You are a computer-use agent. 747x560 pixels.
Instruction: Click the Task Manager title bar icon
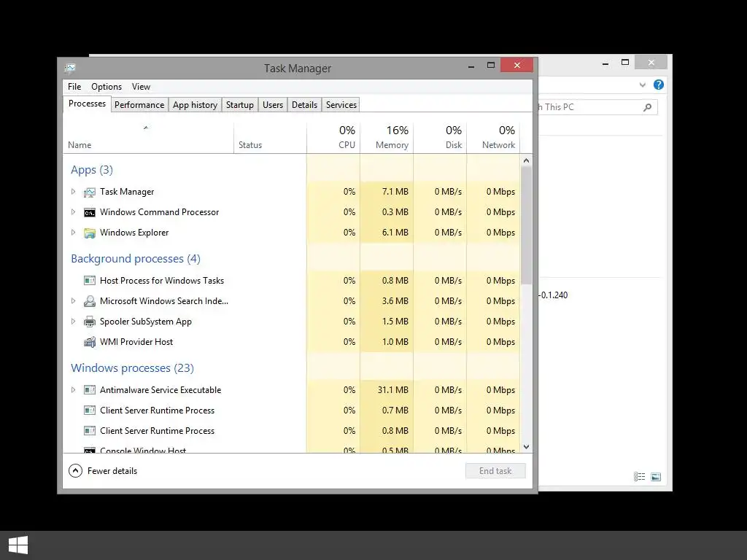click(x=70, y=68)
